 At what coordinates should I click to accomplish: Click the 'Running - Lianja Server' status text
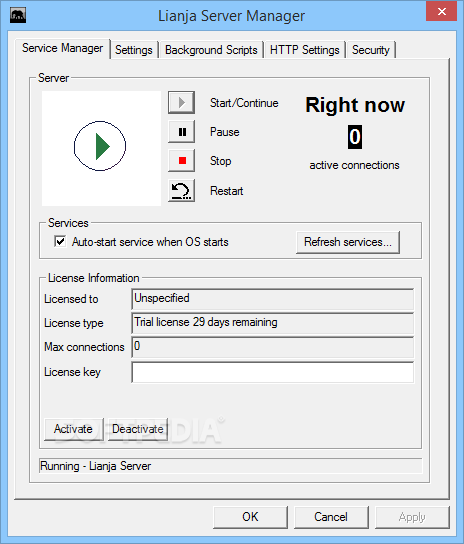tap(95, 466)
